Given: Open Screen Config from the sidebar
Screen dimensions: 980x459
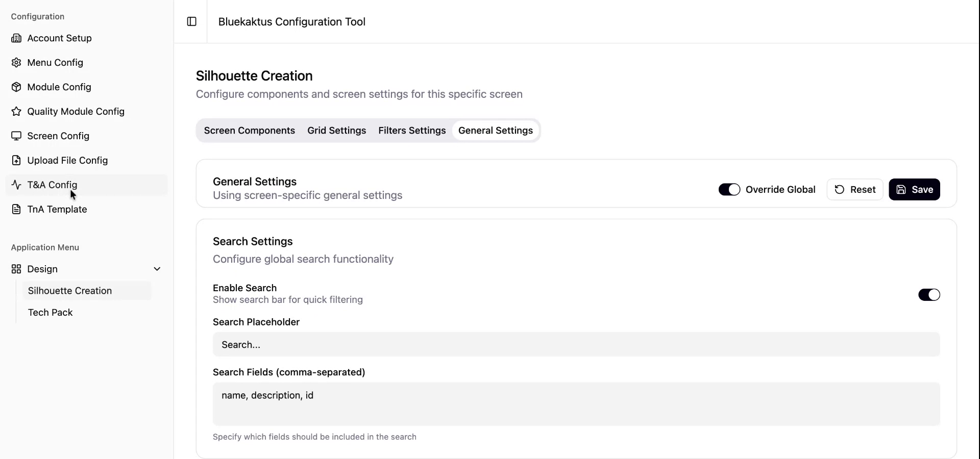Looking at the screenshot, I should (58, 136).
